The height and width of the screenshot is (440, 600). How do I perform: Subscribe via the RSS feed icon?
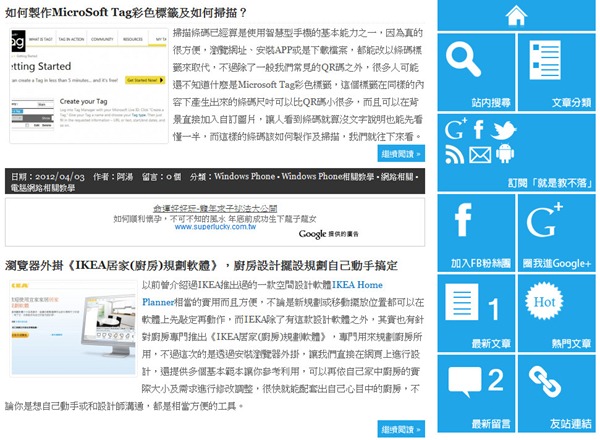click(x=455, y=155)
